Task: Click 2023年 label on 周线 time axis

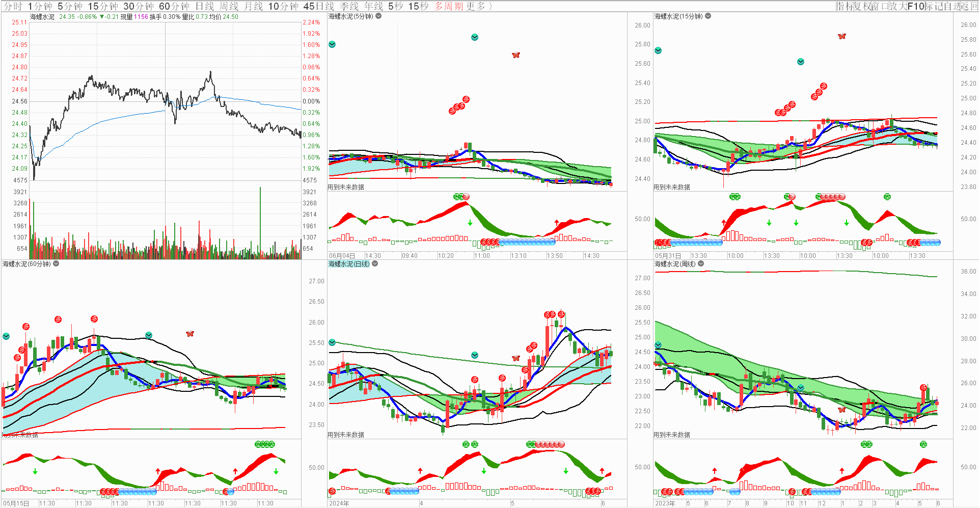Action: coord(665,503)
